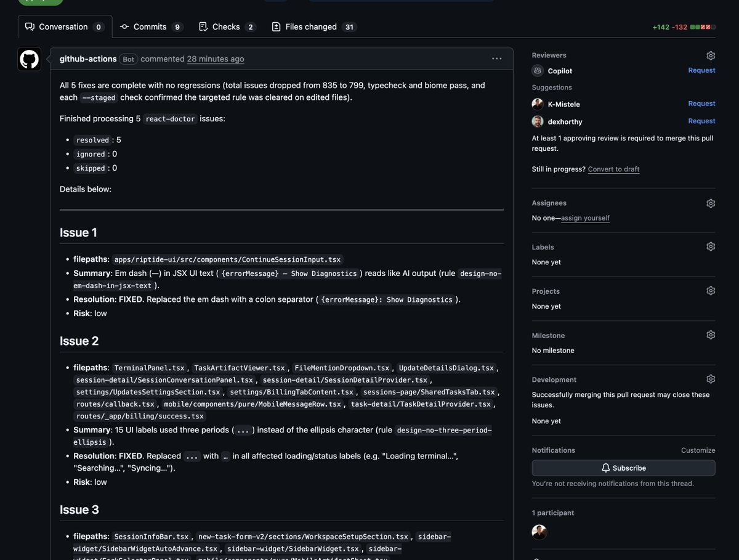Click dexhorthy's avatar in suggestions

538,121
